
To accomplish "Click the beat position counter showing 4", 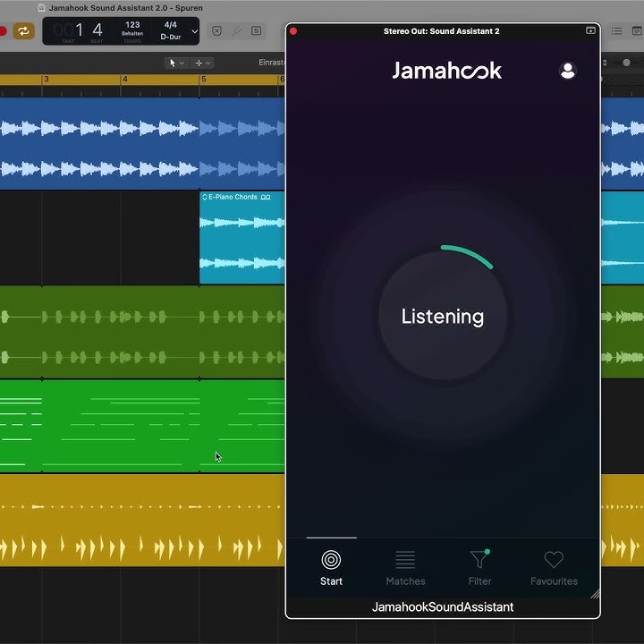I will point(97,30).
